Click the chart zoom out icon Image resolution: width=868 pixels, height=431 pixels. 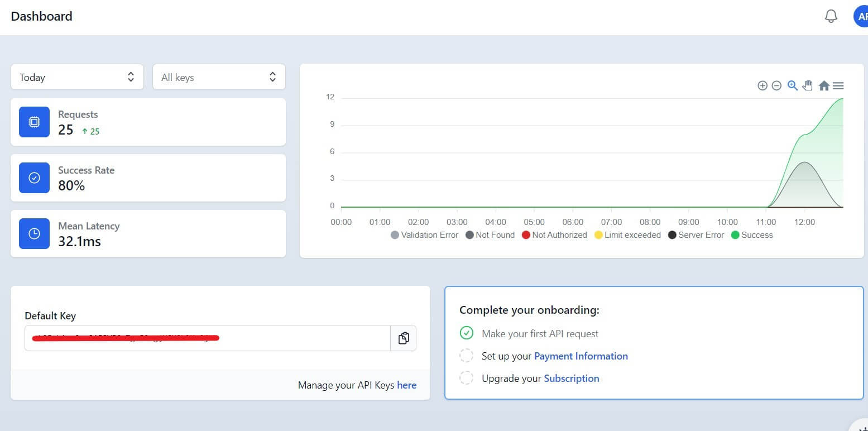point(776,85)
